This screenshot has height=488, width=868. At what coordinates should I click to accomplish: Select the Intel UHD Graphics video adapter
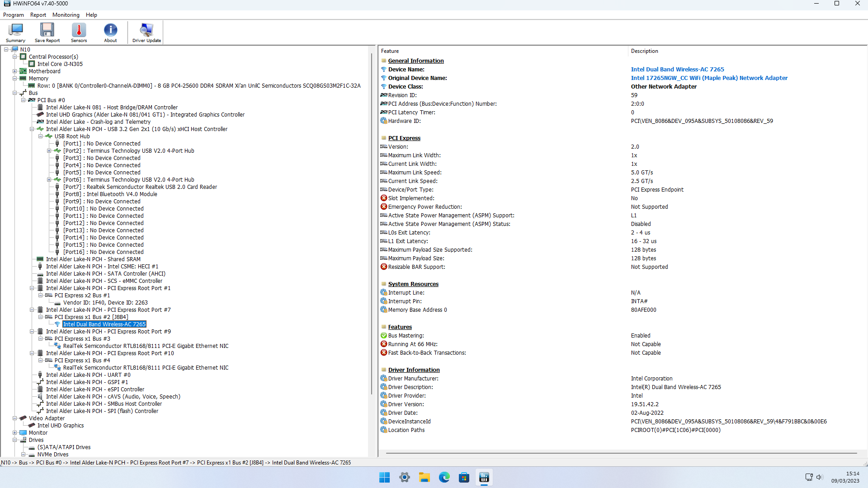(60, 426)
